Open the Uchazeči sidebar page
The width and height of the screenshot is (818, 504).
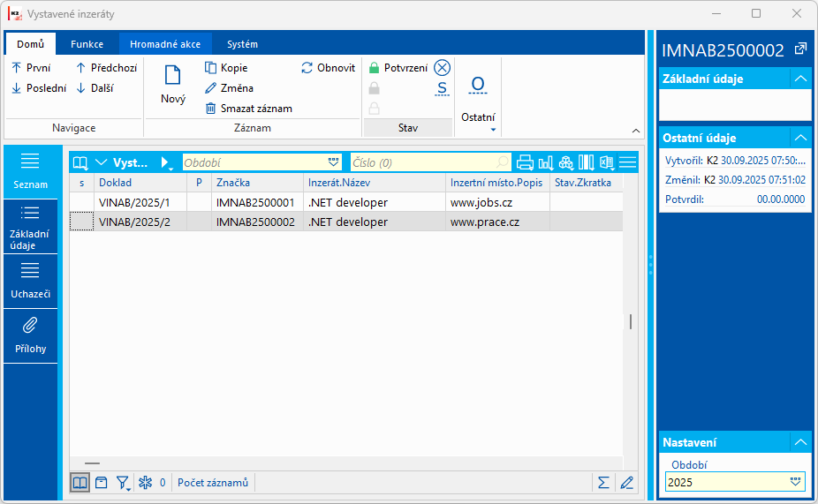click(30, 282)
